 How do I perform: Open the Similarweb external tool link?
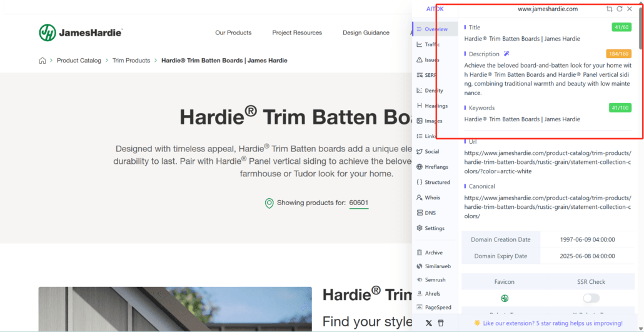pyautogui.click(x=435, y=266)
